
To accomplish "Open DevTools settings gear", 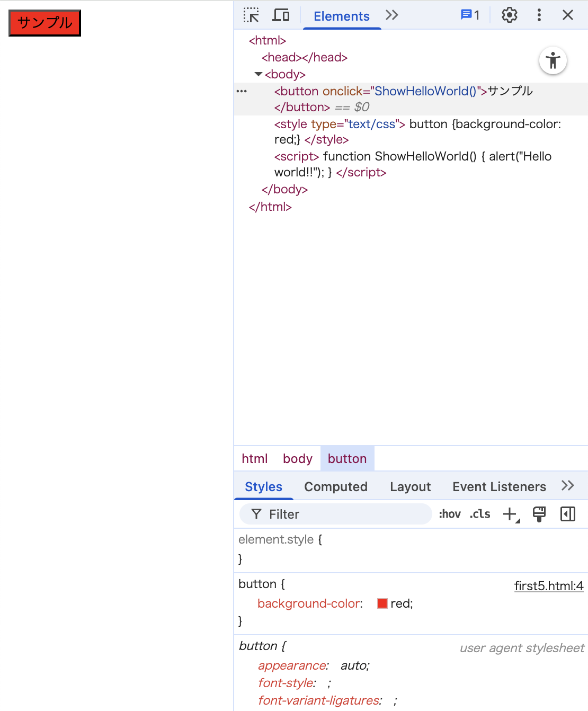I will (x=509, y=15).
